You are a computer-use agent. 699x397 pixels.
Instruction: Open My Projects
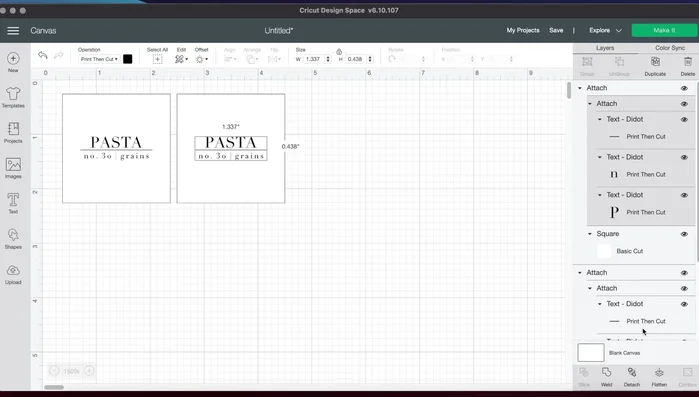[x=523, y=30]
